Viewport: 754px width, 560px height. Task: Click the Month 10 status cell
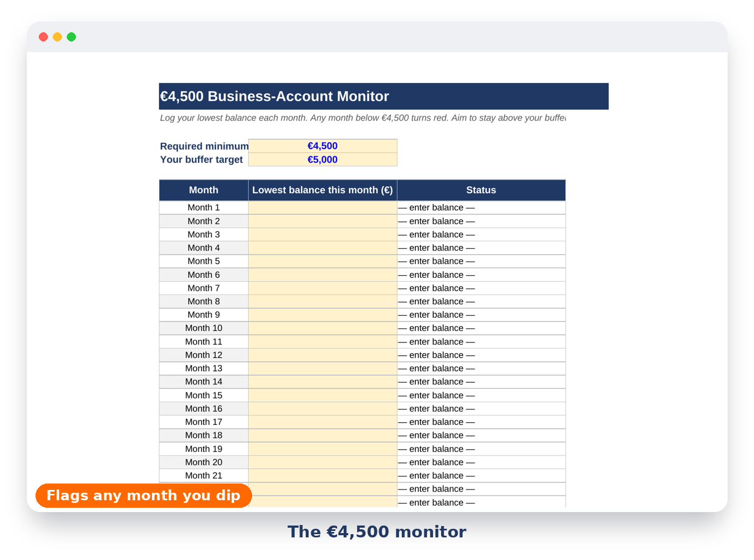[x=481, y=328]
